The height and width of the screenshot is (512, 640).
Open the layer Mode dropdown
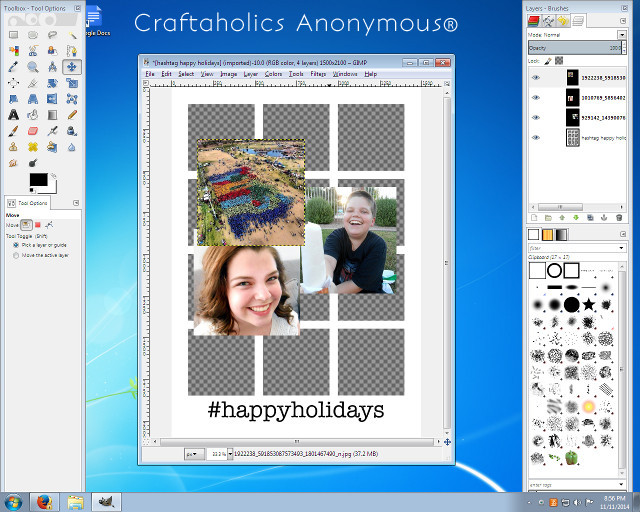[622, 35]
